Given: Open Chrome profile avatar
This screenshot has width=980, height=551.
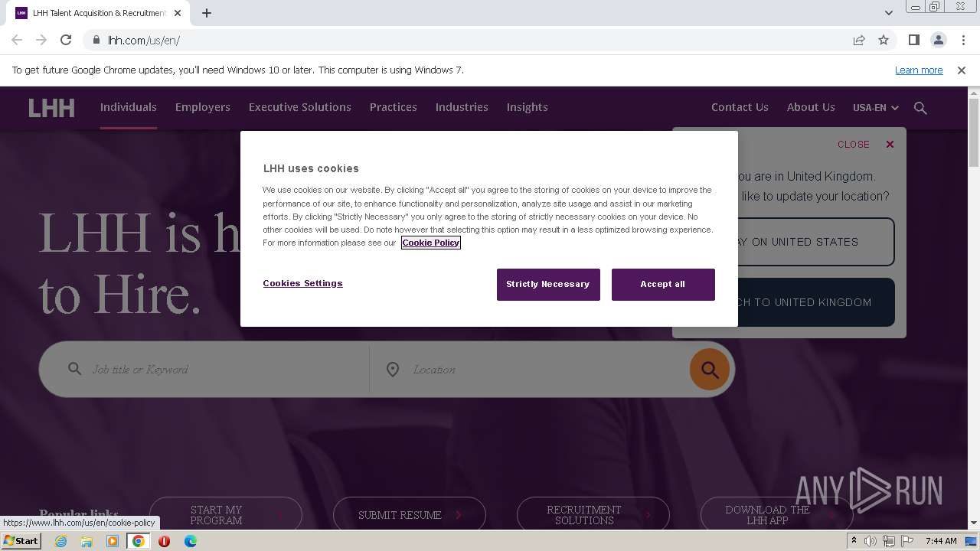Looking at the screenshot, I should 938,40.
